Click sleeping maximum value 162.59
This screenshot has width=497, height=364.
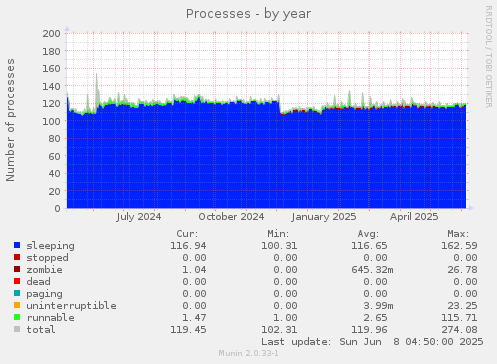(459, 246)
